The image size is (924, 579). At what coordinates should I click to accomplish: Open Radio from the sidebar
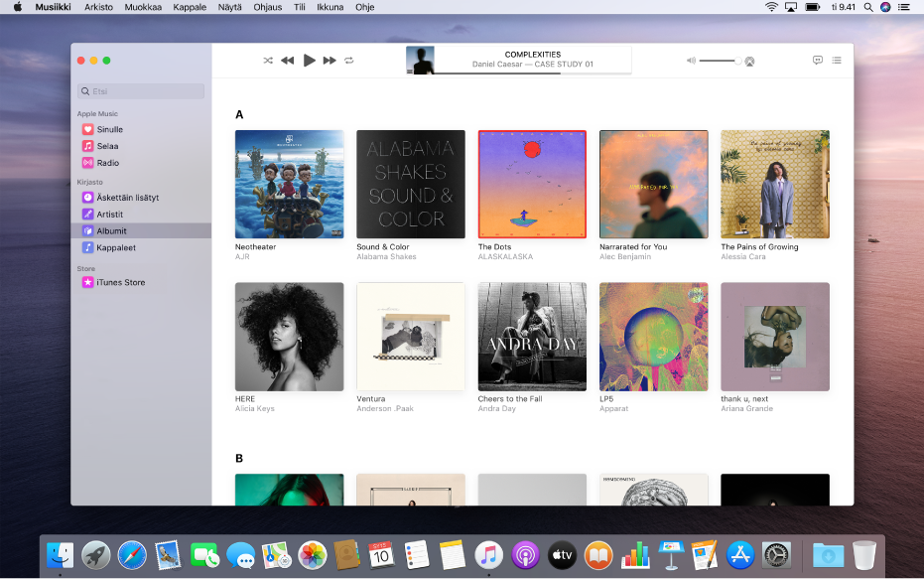point(107,162)
